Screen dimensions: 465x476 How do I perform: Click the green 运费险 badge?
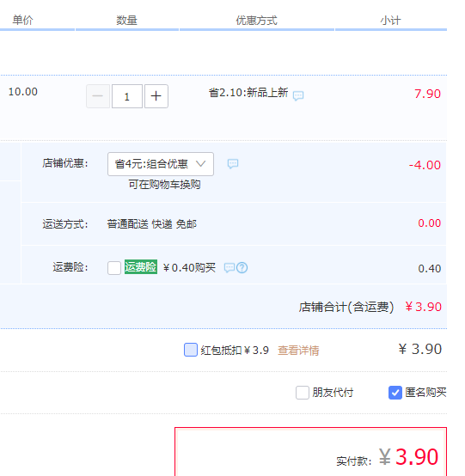[141, 267]
